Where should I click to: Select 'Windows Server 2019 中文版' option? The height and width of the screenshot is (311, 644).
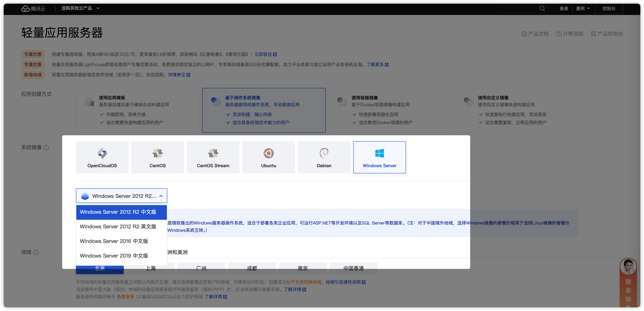pos(122,256)
